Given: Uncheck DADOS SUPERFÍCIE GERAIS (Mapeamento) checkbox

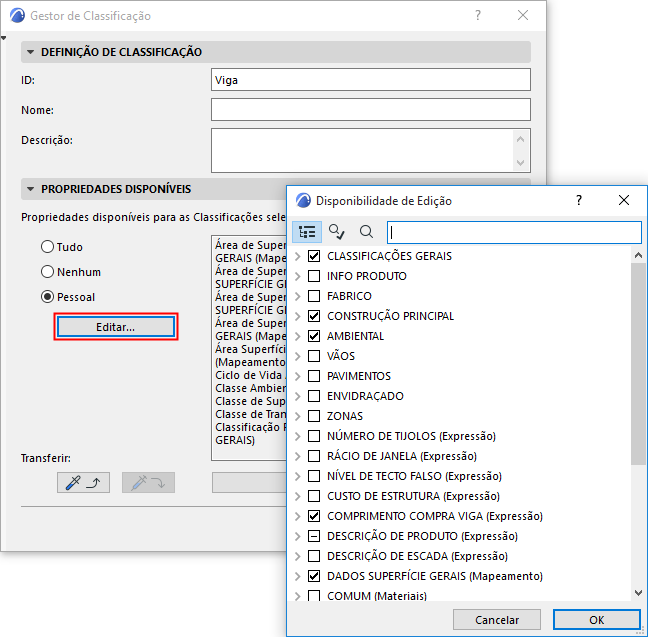Looking at the screenshot, I should 314,576.
